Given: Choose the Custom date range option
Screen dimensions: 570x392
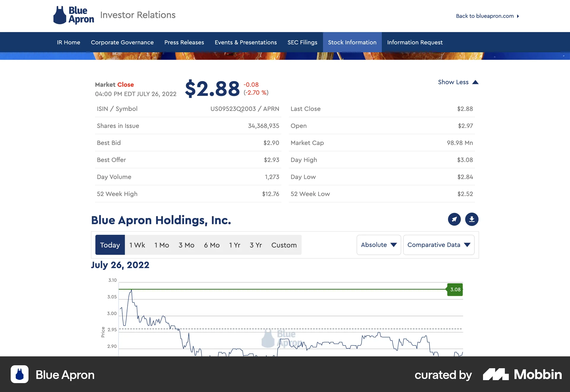Looking at the screenshot, I should pos(284,245).
